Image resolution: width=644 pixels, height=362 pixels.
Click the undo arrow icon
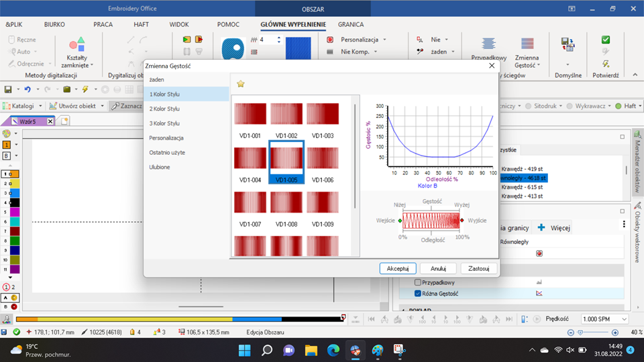point(27,89)
